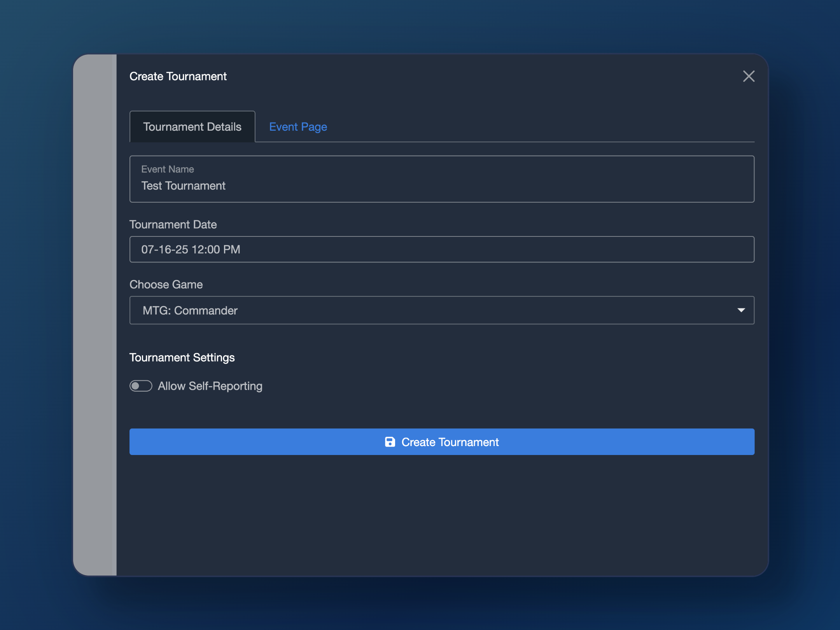840x630 pixels.
Task: Click the grey sidebar strip
Action: click(x=95, y=315)
